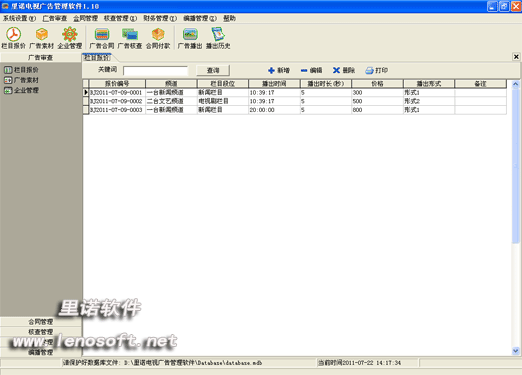Select the 广告合同 toolbar icon
This screenshot has width=522, height=375.
pos(102,38)
